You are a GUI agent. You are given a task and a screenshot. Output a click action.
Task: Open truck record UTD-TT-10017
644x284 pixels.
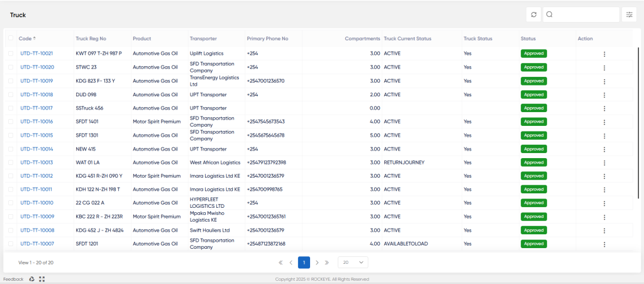pos(36,108)
